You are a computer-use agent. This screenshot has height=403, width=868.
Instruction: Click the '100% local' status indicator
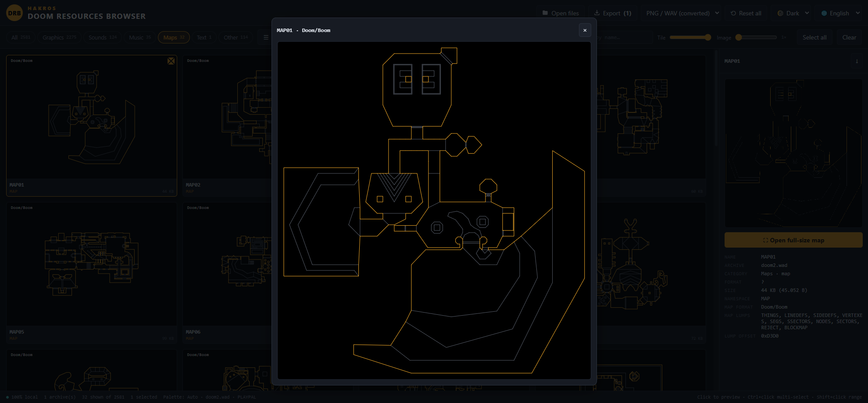click(22, 397)
